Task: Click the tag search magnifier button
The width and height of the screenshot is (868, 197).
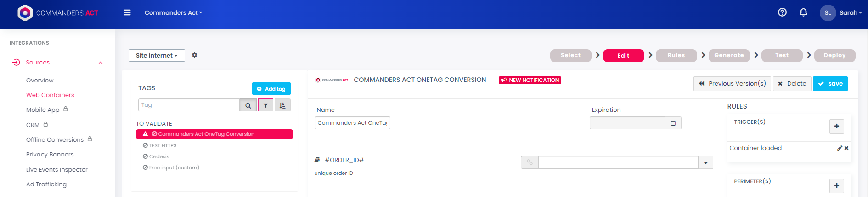Action: tap(248, 105)
